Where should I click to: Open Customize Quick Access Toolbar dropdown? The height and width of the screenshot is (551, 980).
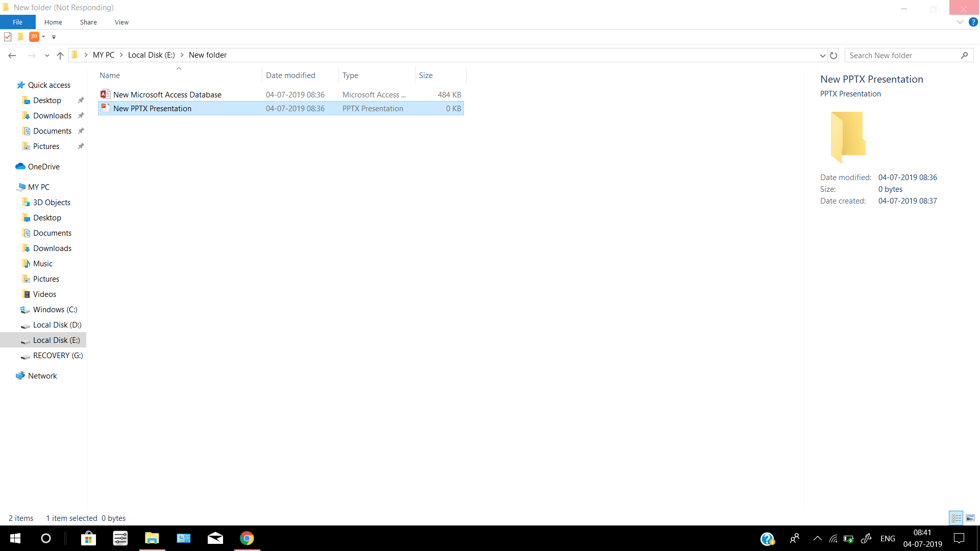[x=54, y=37]
